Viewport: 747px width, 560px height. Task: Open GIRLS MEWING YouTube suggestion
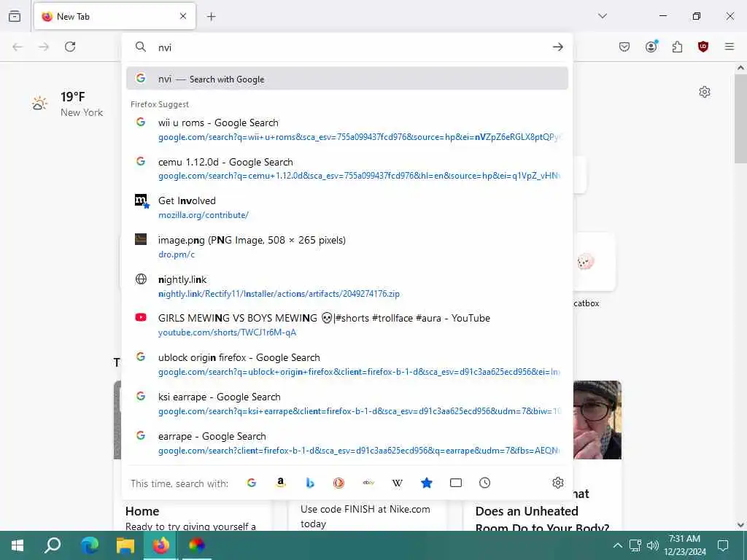(347, 324)
